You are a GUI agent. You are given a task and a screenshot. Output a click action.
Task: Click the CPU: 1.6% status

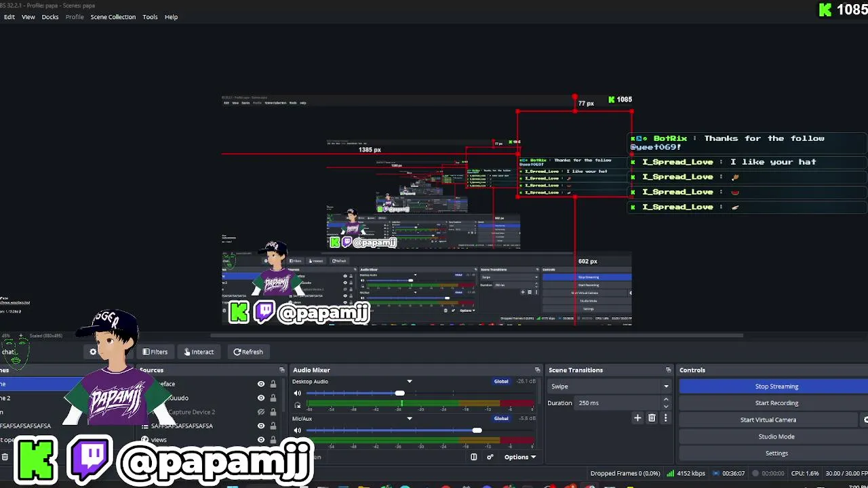click(x=806, y=473)
